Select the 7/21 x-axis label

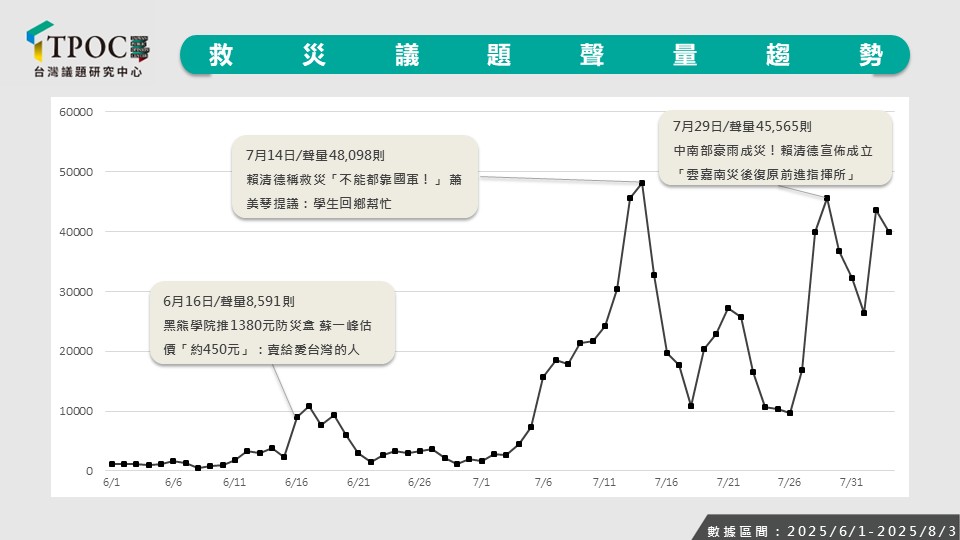[x=728, y=482]
